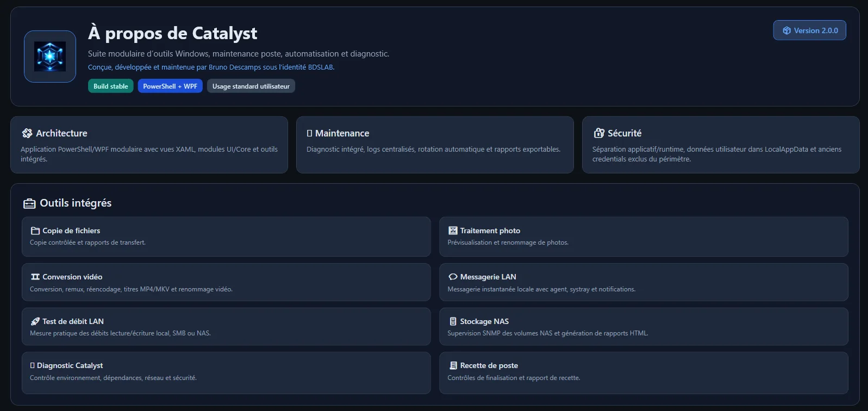Click the 'Maintenance' card title
This screenshot has width=868, height=411.
(x=342, y=133)
